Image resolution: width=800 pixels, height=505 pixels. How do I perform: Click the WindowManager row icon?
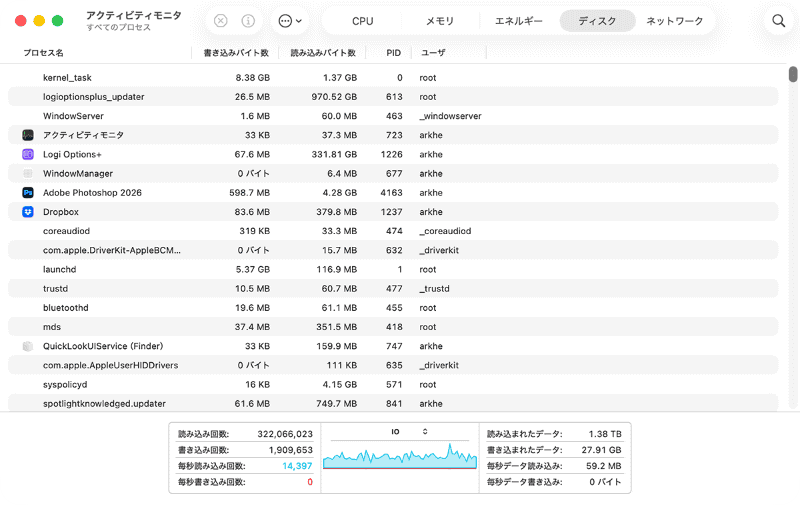pyautogui.click(x=28, y=173)
